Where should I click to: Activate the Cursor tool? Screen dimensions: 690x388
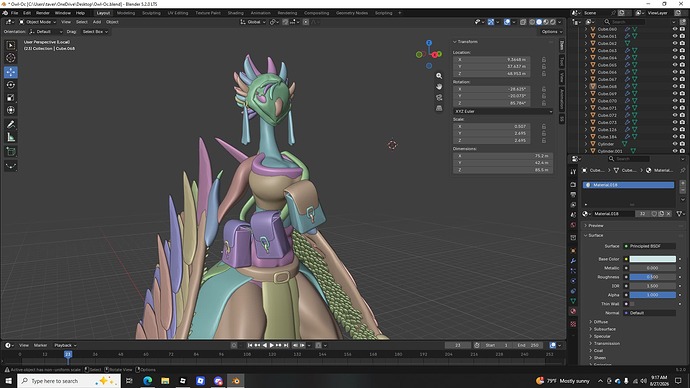pyautogui.click(x=11, y=58)
